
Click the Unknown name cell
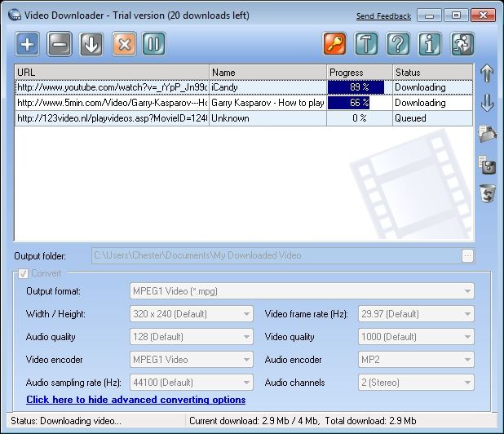(267, 118)
